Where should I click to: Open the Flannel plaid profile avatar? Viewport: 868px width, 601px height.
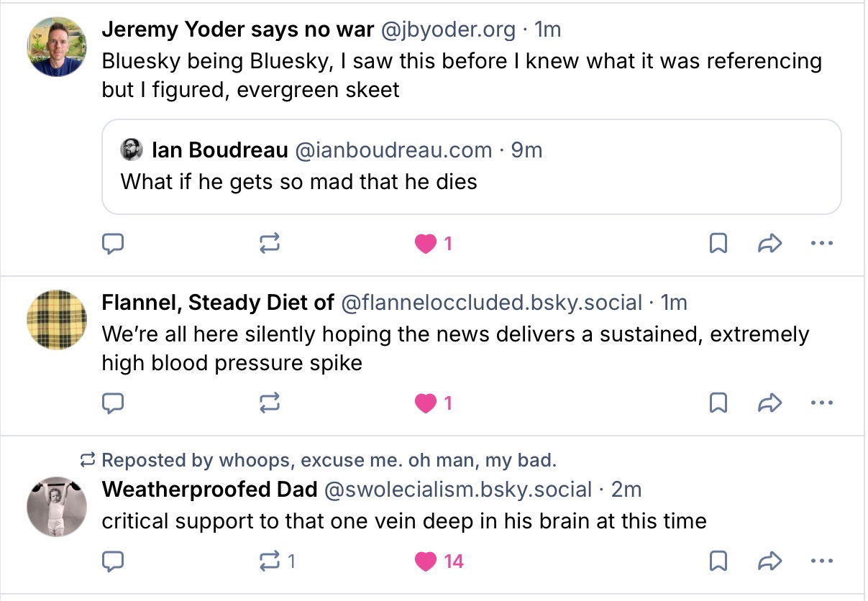click(x=57, y=319)
